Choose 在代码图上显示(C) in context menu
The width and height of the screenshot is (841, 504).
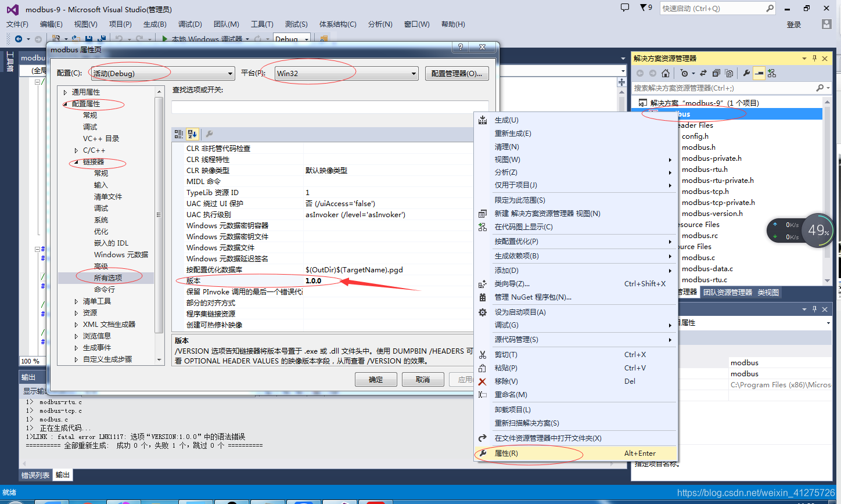[576, 227]
